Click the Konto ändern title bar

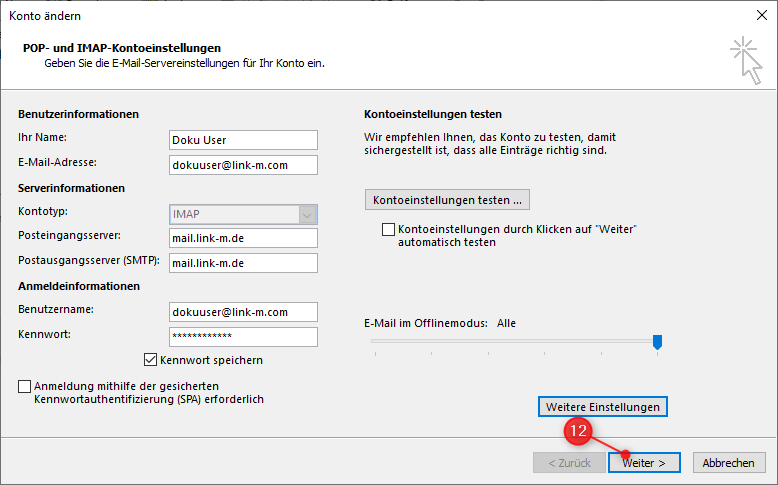tap(350, 16)
